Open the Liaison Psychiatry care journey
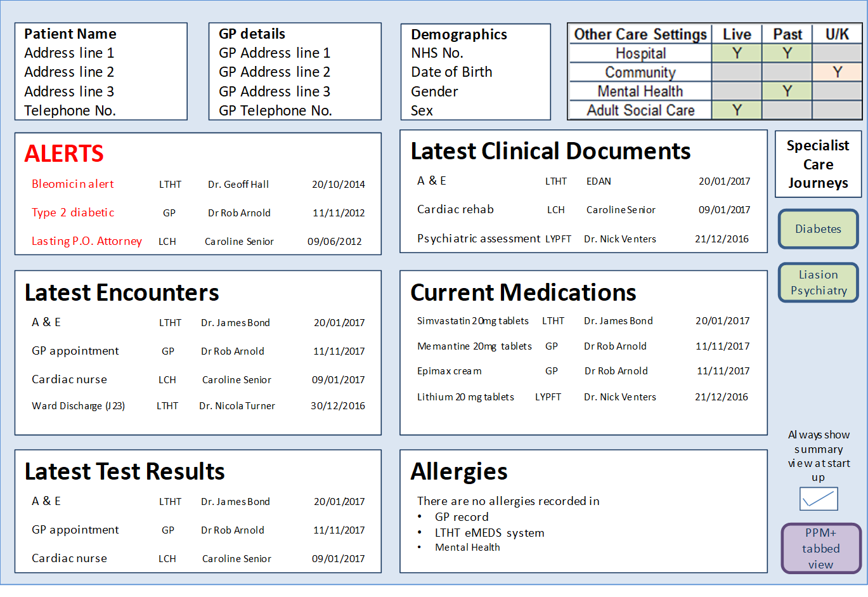868x597 pixels. tap(818, 282)
